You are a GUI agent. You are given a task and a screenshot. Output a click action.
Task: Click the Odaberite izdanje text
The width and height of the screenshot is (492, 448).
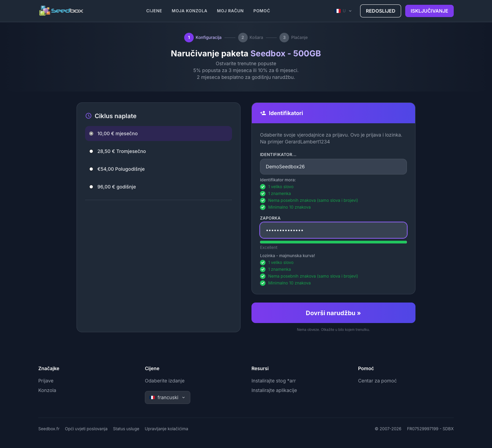pos(165,381)
